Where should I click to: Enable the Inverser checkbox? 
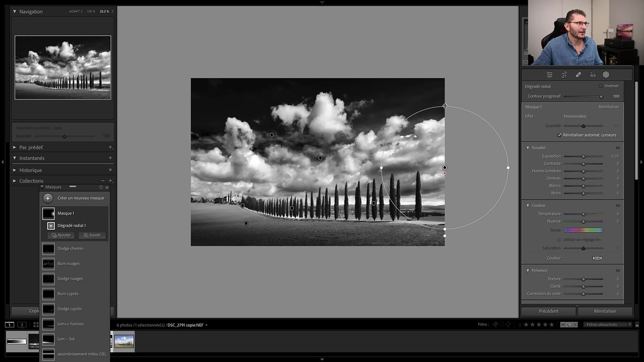pyautogui.click(x=601, y=86)
